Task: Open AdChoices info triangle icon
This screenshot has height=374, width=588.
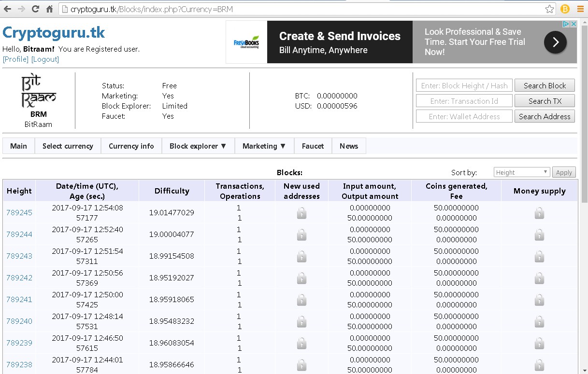Action: coord(566,24)
